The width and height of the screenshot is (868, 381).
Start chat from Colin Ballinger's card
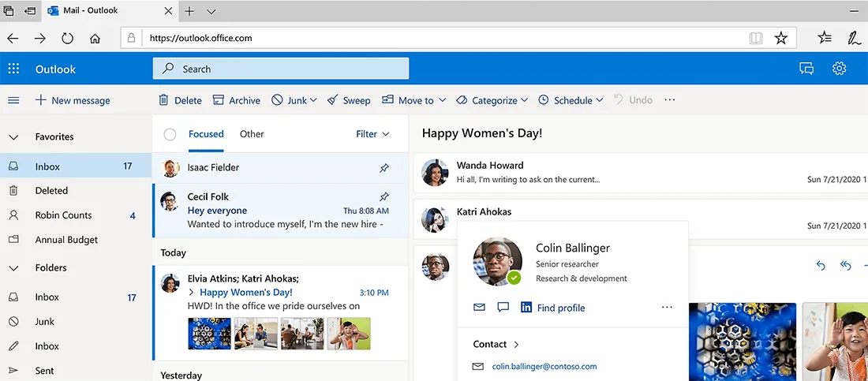coord(503,308)
